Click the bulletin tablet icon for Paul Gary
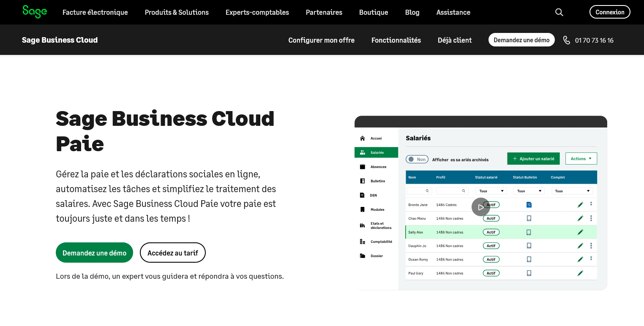 pos(529,273)
